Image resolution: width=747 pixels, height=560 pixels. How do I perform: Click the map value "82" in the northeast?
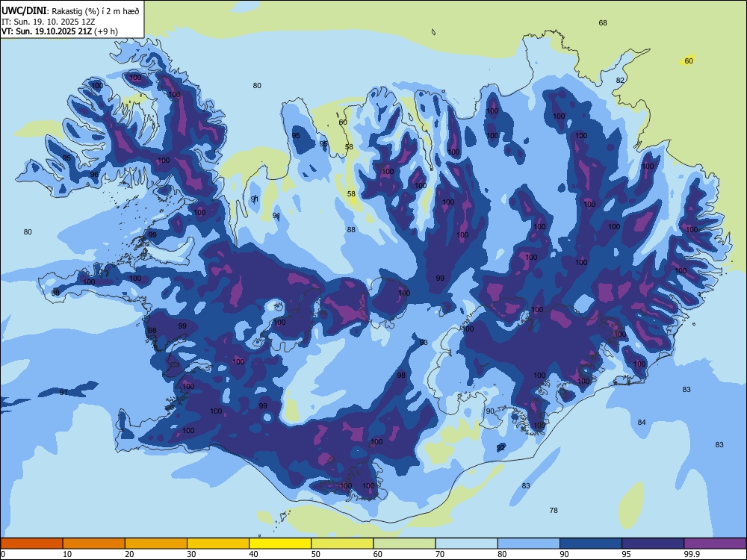coord(620,81)
